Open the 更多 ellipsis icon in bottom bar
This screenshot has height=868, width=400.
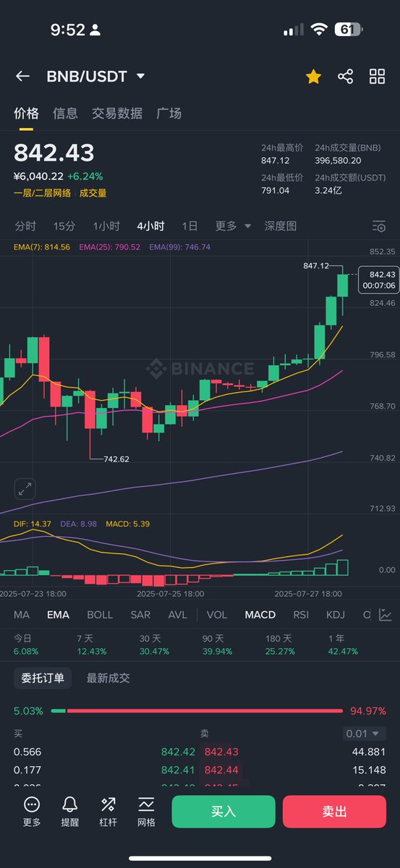(32, 811)
